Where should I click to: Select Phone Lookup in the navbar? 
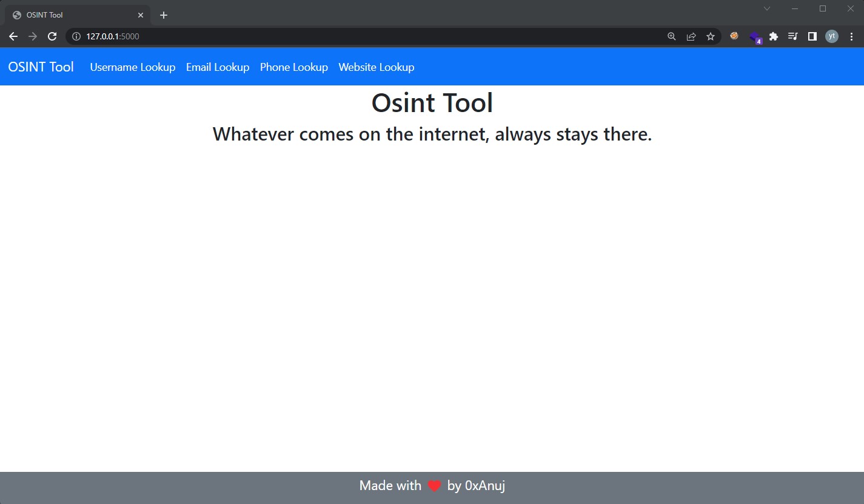[293, 67]
